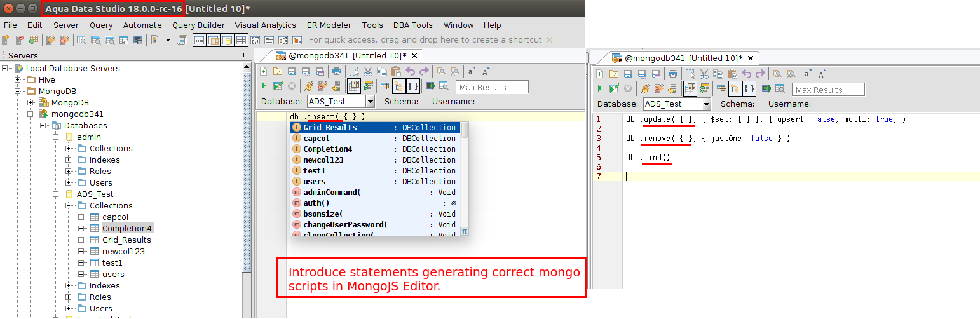Toggle tree results view in right editor

[735, 88]
